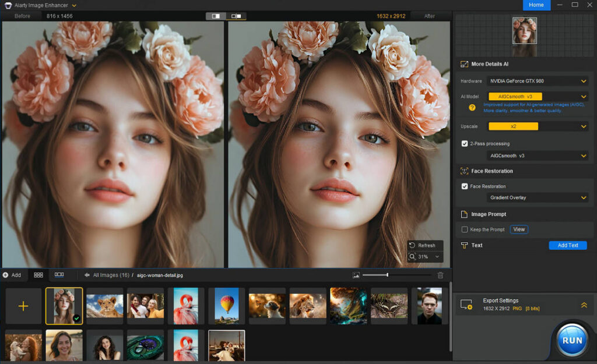
Task: Open the Gradient Overlay dropdown
Action: click(x=538, y=197)
